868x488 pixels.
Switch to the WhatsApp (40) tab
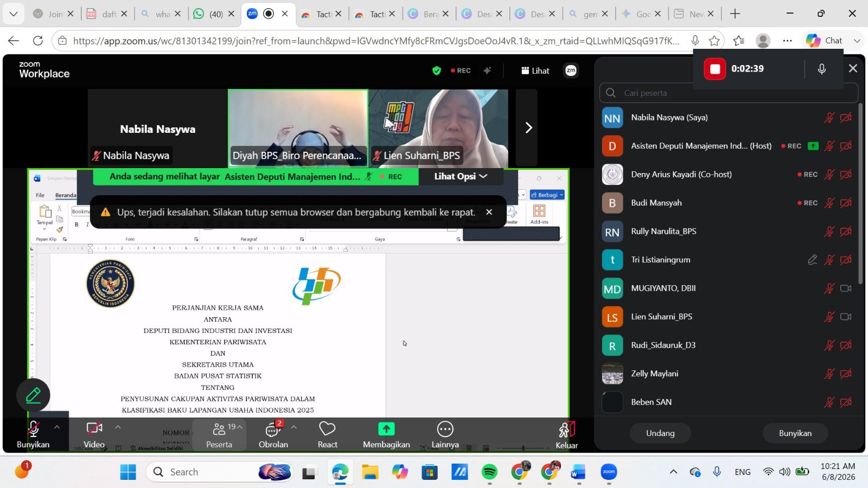[x=215, y=14]
